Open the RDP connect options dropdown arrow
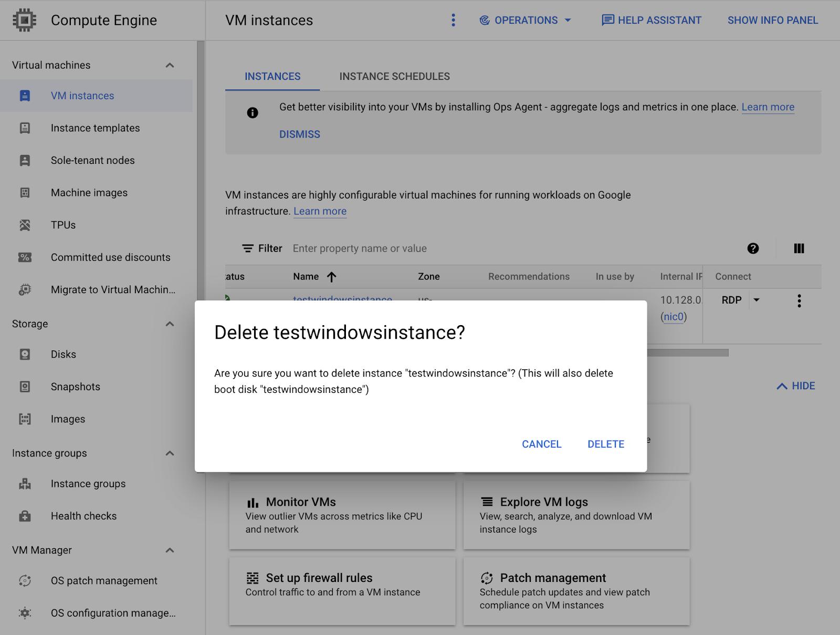 click(757, 300)
